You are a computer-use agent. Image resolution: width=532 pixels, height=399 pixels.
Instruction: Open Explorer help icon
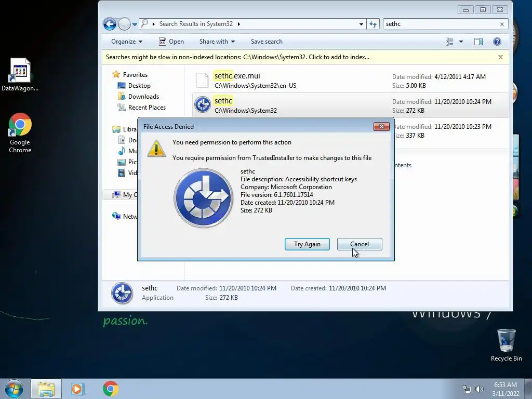pyautogui.click(x=497, y=42)
